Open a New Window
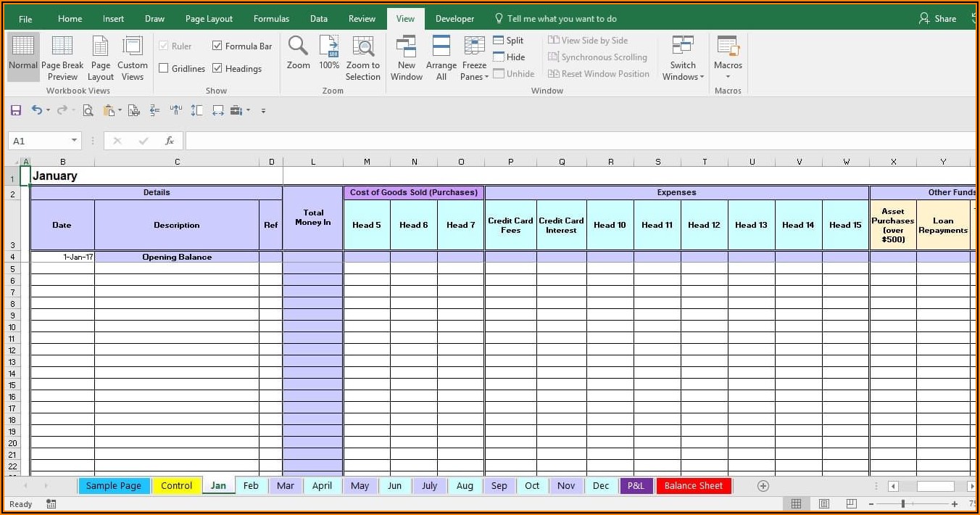 pos(406,47)
